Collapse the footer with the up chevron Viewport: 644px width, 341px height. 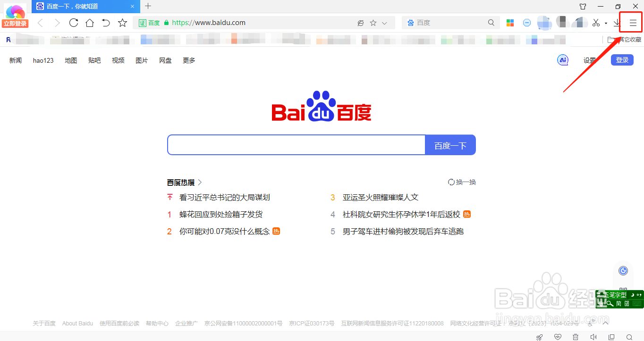coord(606,323)
